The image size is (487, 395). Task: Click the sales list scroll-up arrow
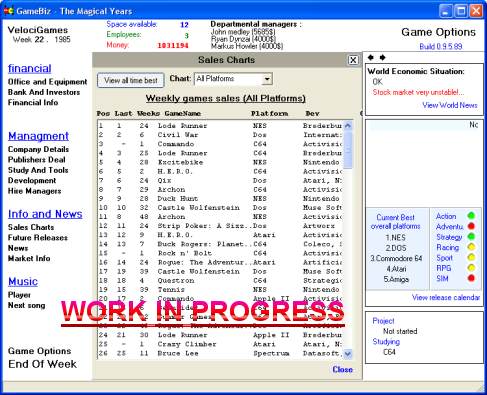pos(348,126)
